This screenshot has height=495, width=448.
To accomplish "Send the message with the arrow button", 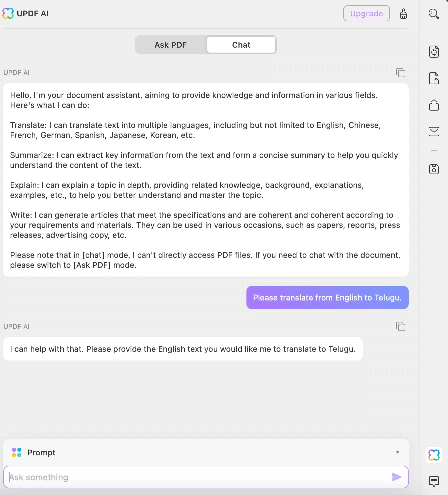I will tap(396, 477).
